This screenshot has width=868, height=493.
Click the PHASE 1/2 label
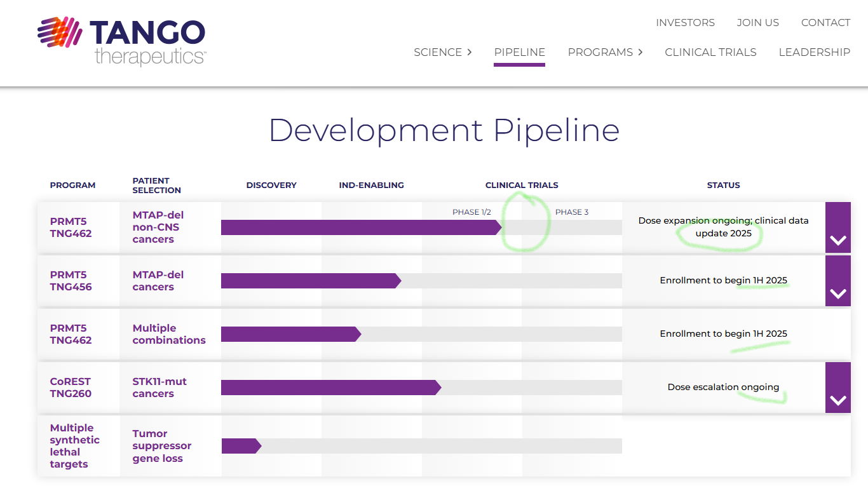tap(471, 212)
